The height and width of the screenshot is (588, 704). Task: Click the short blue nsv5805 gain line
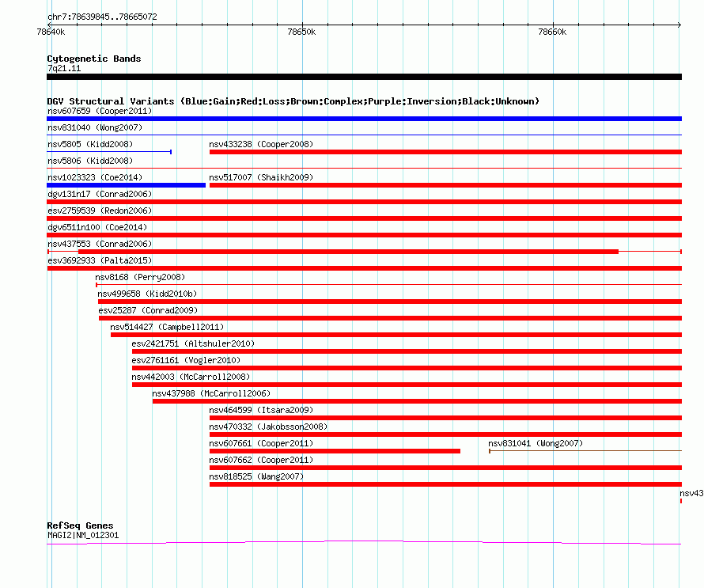tap(109, 152)
